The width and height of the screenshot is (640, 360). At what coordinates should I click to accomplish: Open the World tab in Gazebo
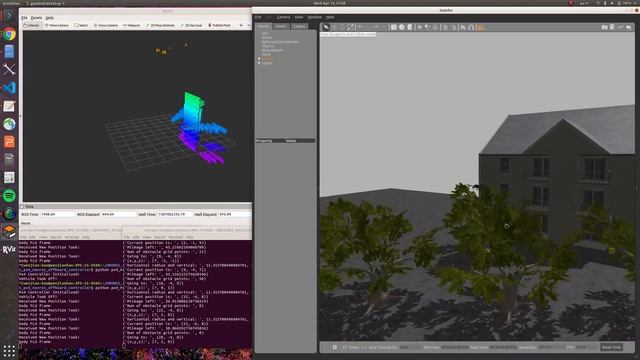pyautogui.click(x=263, y=26)
